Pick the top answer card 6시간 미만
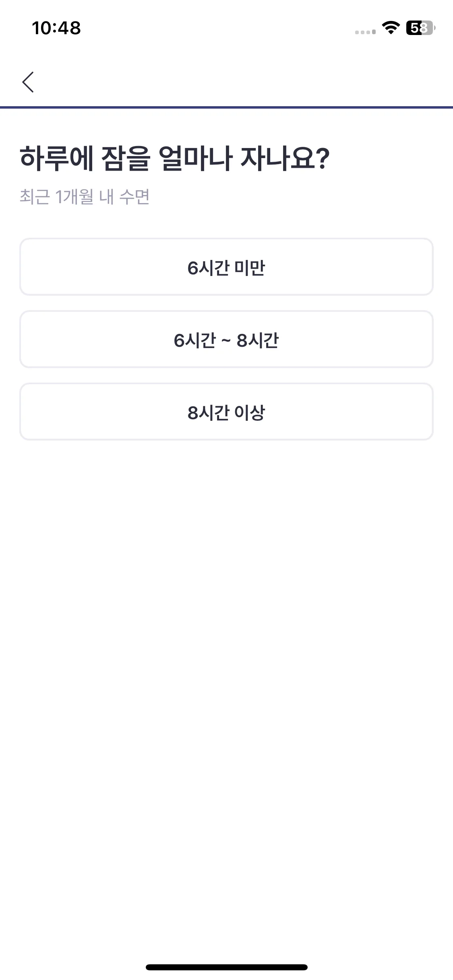 click(x=226, y=267)
